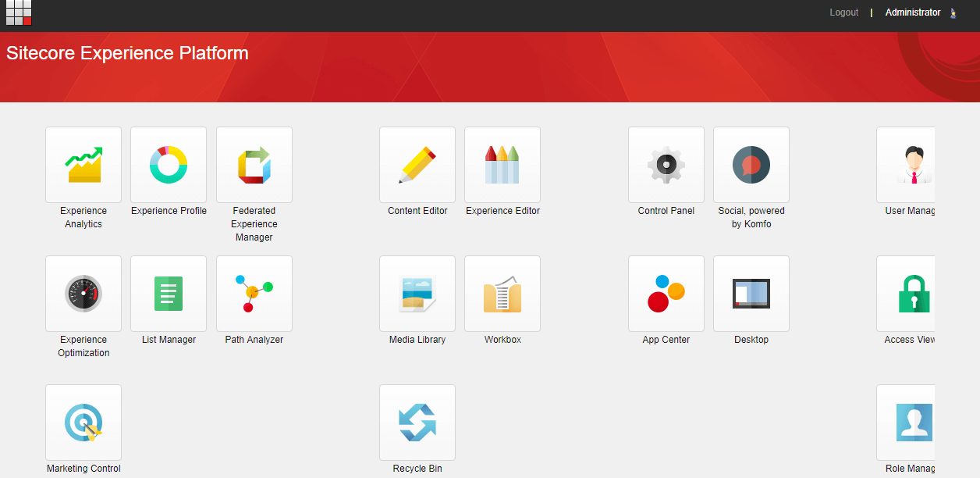Click the App Center label
The height and width of the screenshot is (478, 980).
666,340
